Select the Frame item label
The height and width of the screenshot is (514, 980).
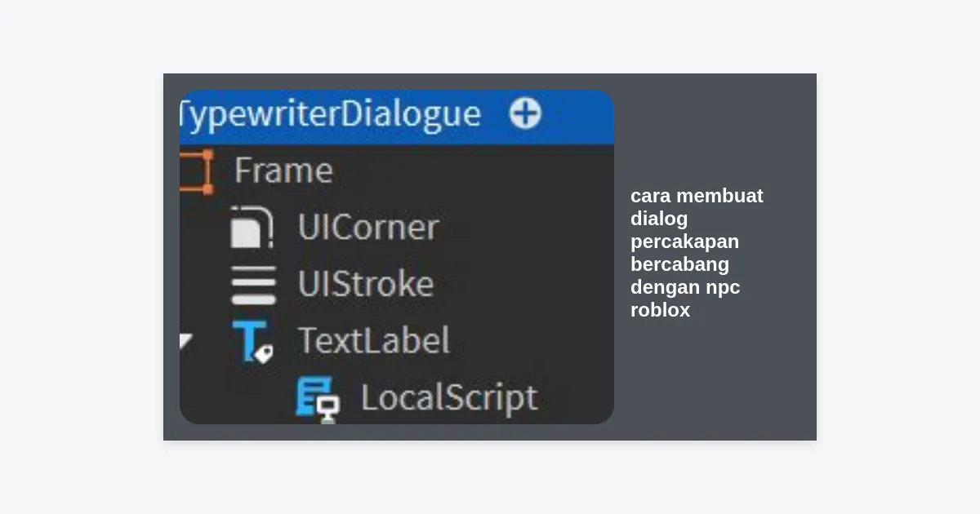[x=283, y=171]
